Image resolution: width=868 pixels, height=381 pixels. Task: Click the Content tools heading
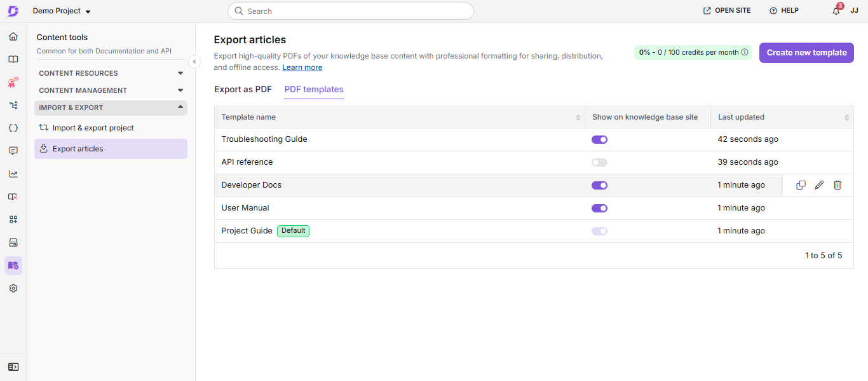[x=62, y=38]
